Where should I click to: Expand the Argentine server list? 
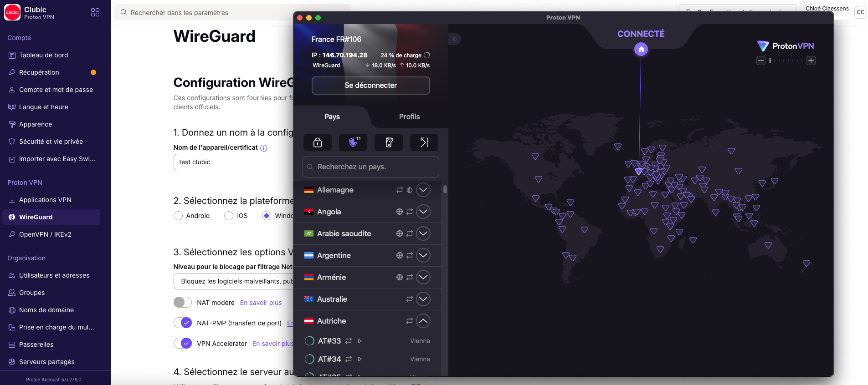coord(423,255)
